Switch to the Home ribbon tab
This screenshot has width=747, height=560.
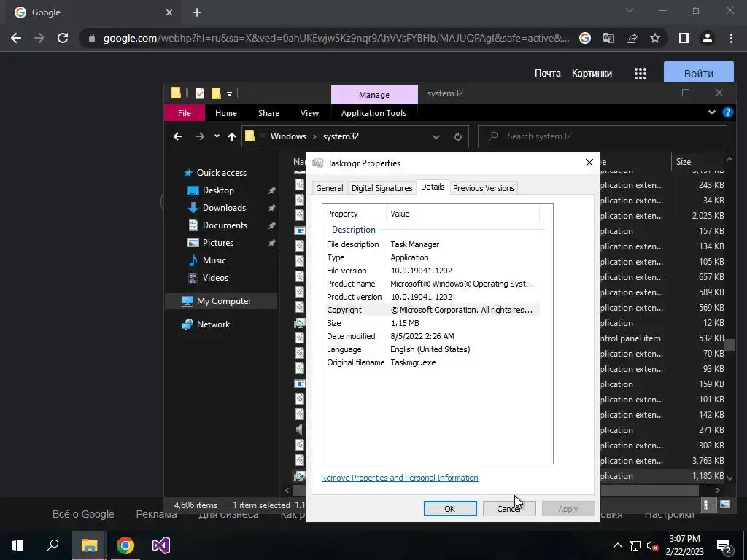[226, 113]
